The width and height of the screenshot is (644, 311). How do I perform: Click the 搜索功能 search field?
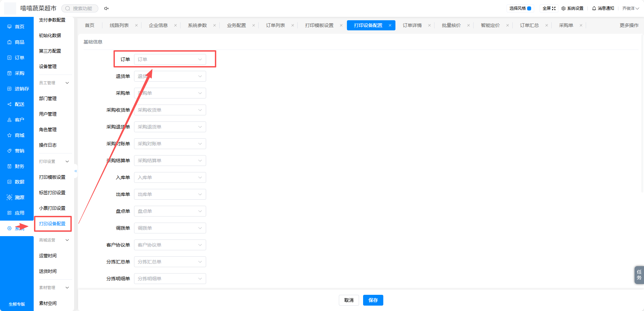tap(80, 8)
